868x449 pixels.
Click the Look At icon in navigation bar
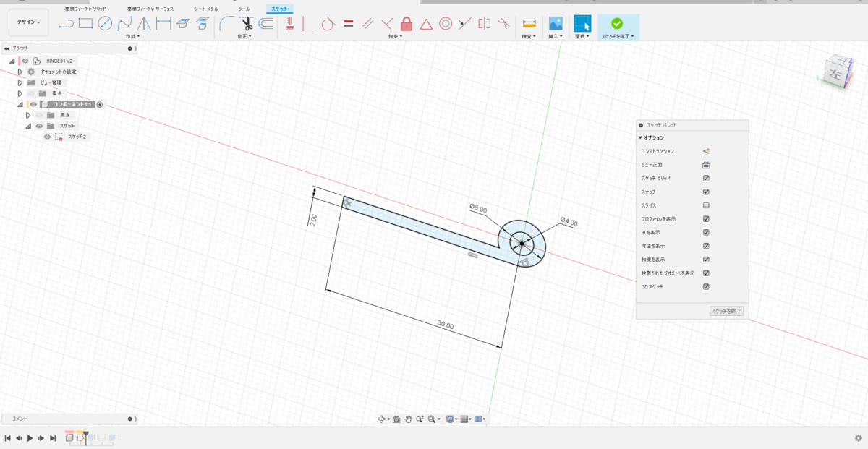[x=396, y=419]
